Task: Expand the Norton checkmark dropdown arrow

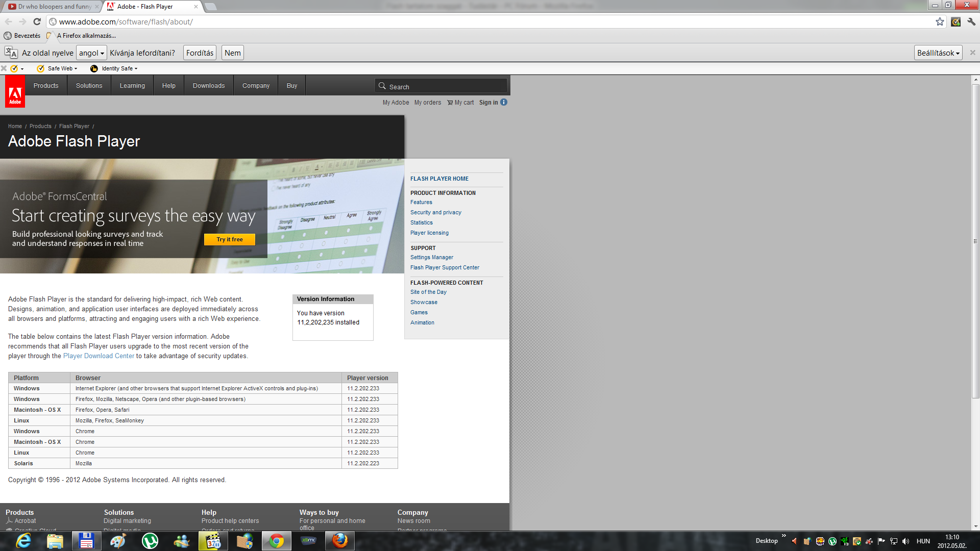Action: (x=22, y=69)
